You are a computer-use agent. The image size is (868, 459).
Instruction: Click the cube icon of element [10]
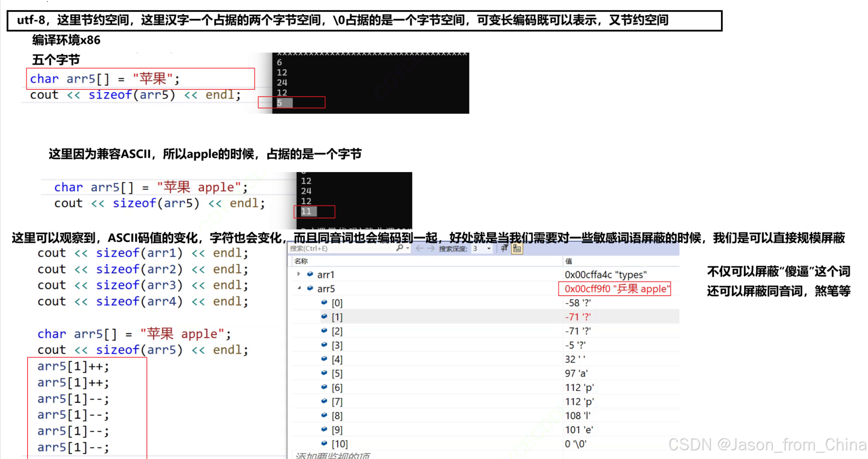point(324,443)
